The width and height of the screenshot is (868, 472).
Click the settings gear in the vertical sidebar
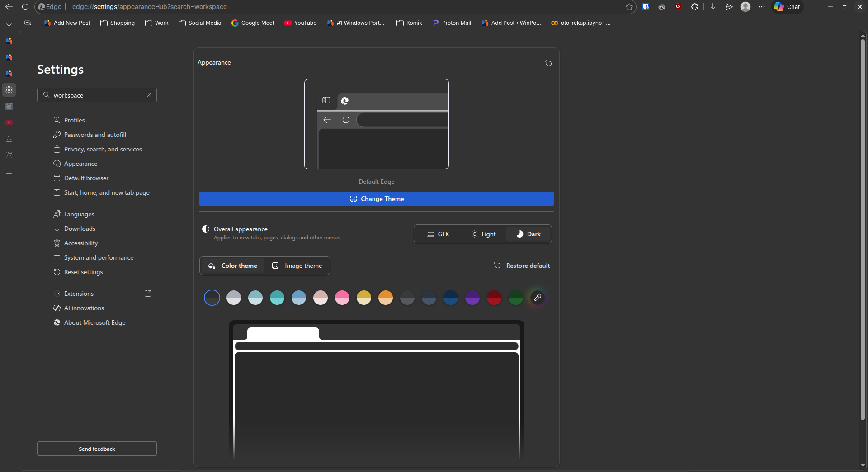click(9, 90)
